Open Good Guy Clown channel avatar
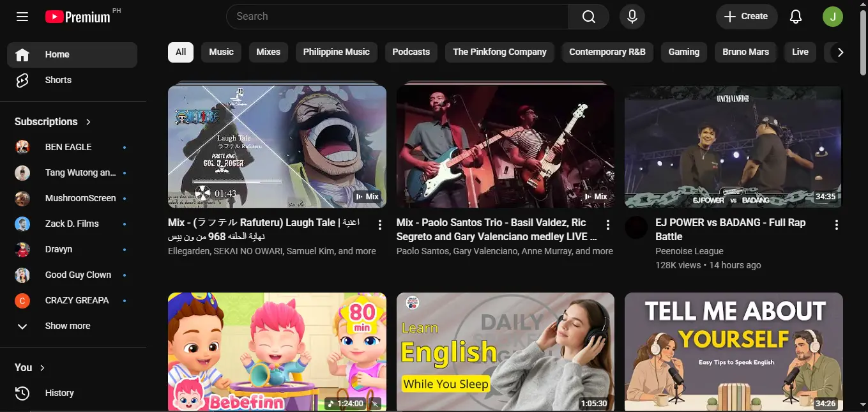 [x=22, y=275]
